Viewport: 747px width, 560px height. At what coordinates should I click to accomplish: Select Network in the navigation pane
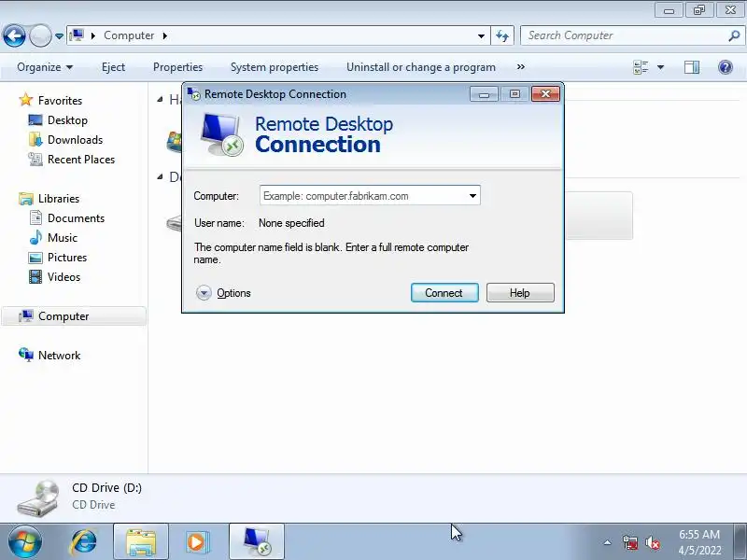(60, 356)
